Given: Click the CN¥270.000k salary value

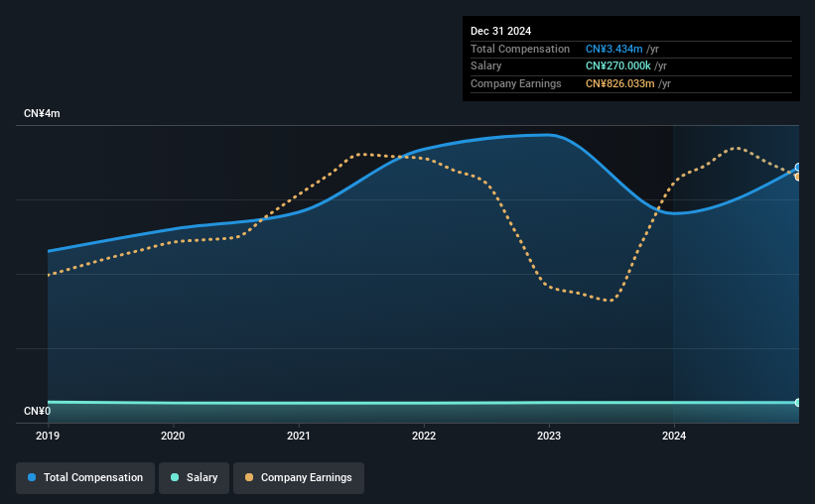Looking at the screenshot, I should 618,66.
